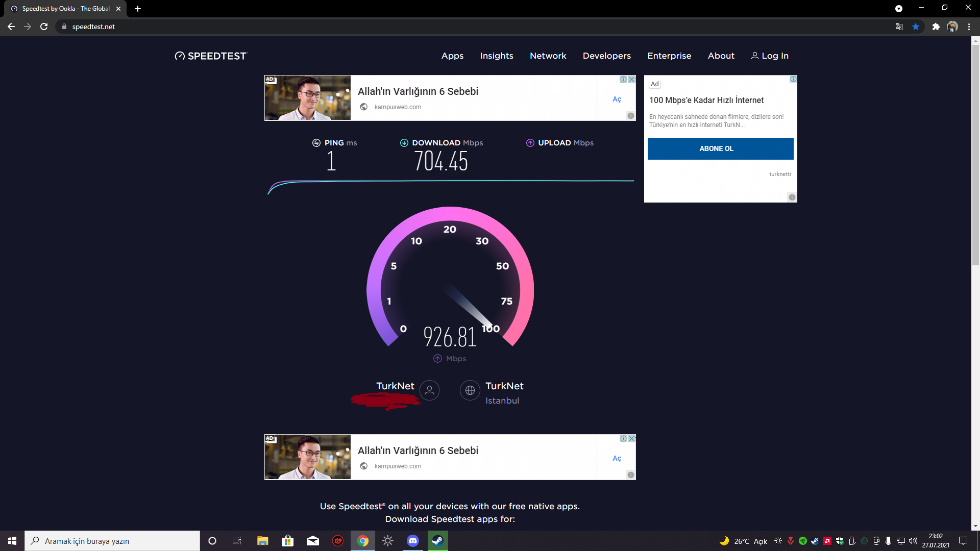Open the Chrome three-dot menu
Image resolution: width=980 pixels, height=551 pixels.
[x=969, y=27]
